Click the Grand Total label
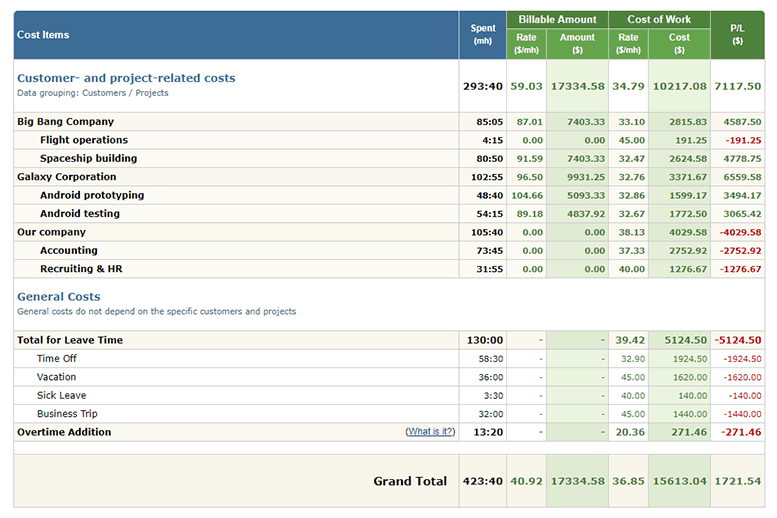 pyautogui.click(x=410, y=481)
